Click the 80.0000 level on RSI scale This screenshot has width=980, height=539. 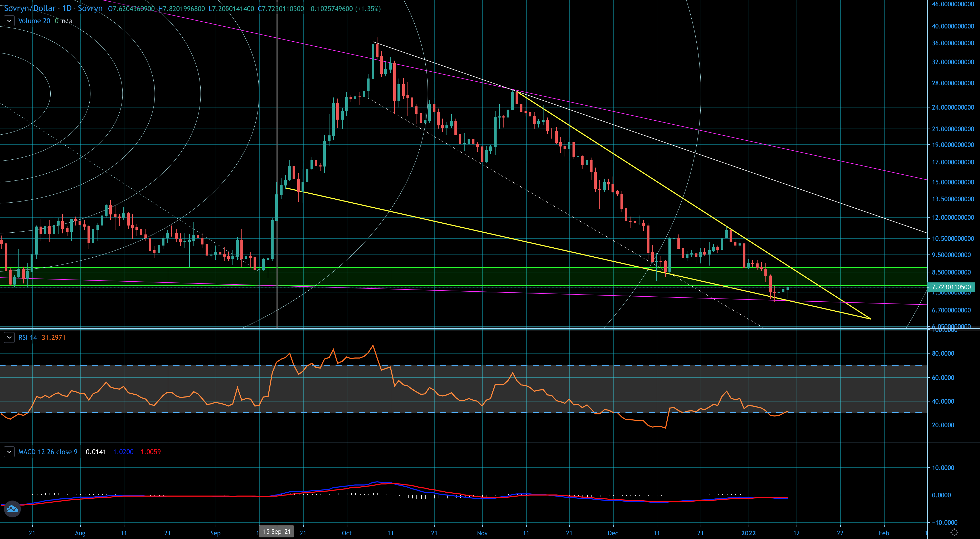pyautogui.click(x=943, y=354)
